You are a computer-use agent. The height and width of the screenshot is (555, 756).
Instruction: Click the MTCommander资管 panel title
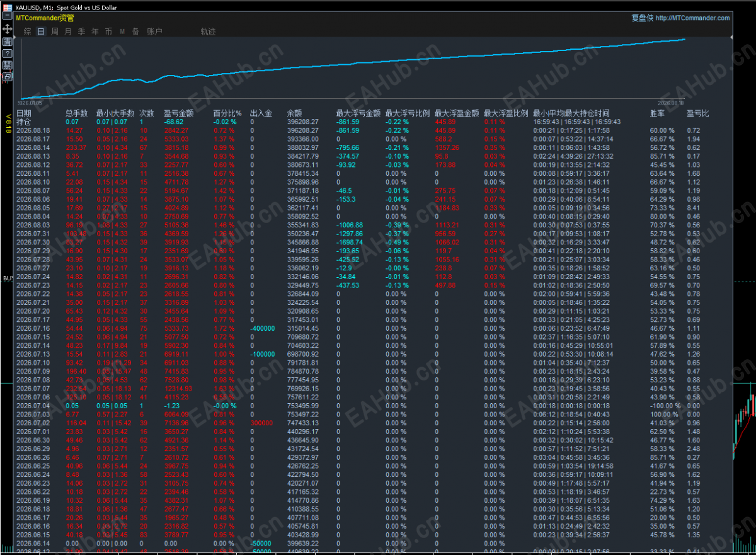pos(45,18)
